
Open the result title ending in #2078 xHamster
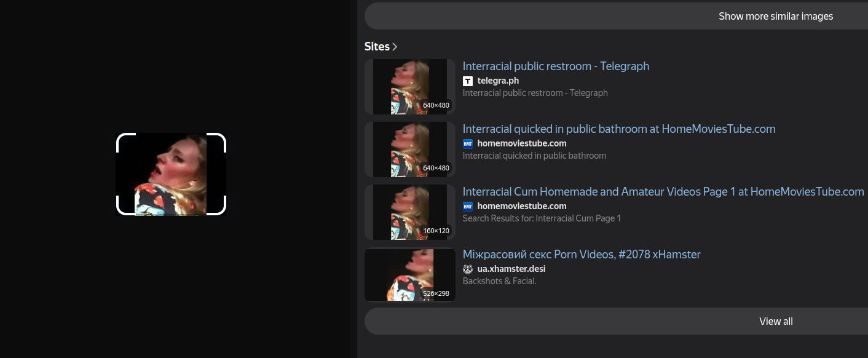pos(581,254)
